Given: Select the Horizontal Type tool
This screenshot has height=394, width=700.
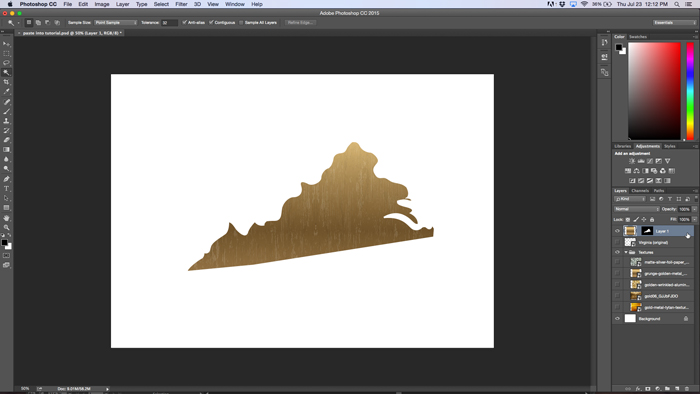Looking at the screenshot, I should tap(6, 189).
